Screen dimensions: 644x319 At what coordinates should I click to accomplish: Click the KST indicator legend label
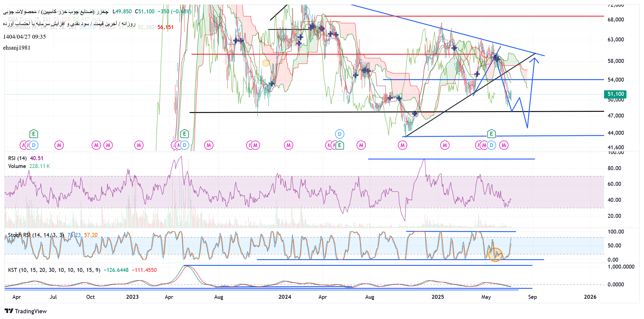point(54,270)
